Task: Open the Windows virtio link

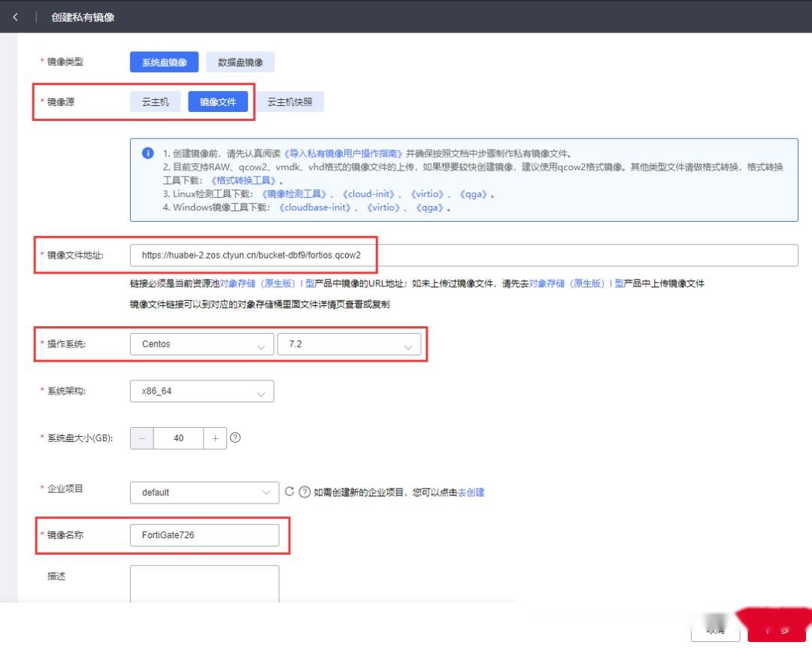Action: tap(383, 207)
